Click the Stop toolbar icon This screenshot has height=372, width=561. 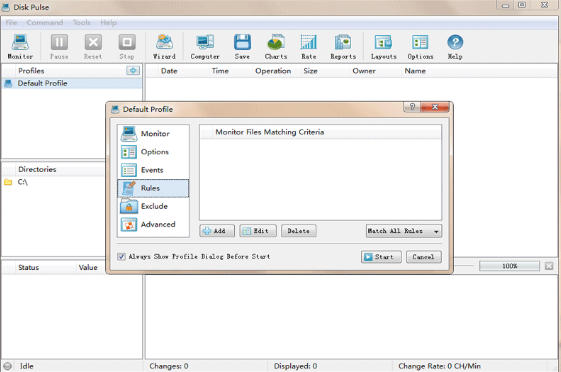point(127,46)
